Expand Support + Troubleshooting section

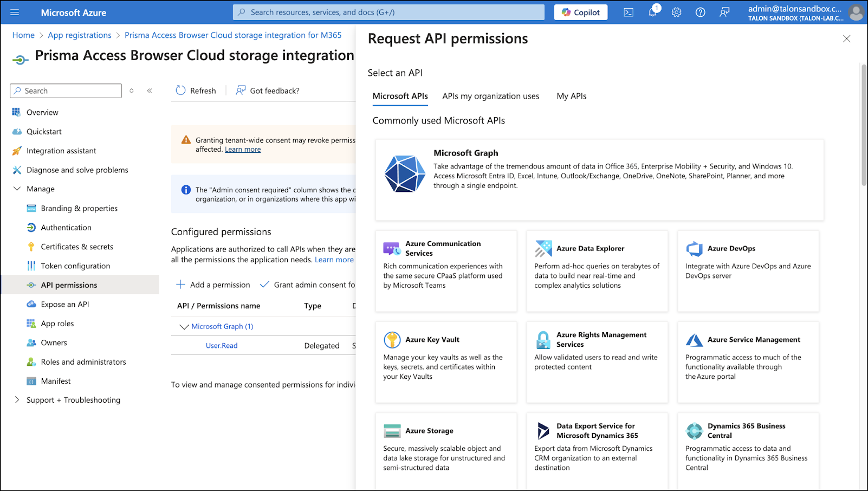click(x=17, y=400)
